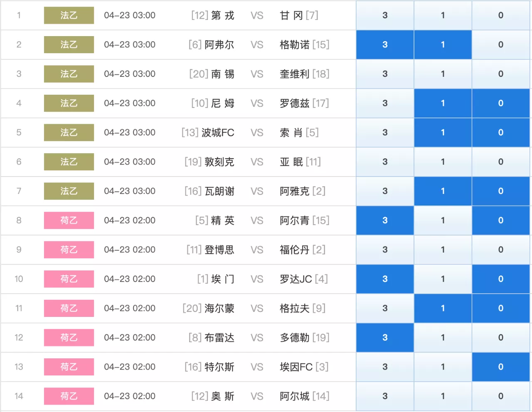Deselect result 1 for 阿弗尔 vs 格勒诺
The width and height of the screenshot is (532, 412).
(x=443, y=44)
